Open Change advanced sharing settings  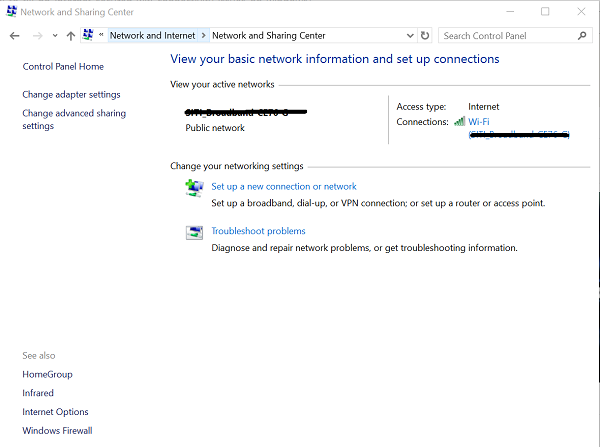tap(74, 119)
